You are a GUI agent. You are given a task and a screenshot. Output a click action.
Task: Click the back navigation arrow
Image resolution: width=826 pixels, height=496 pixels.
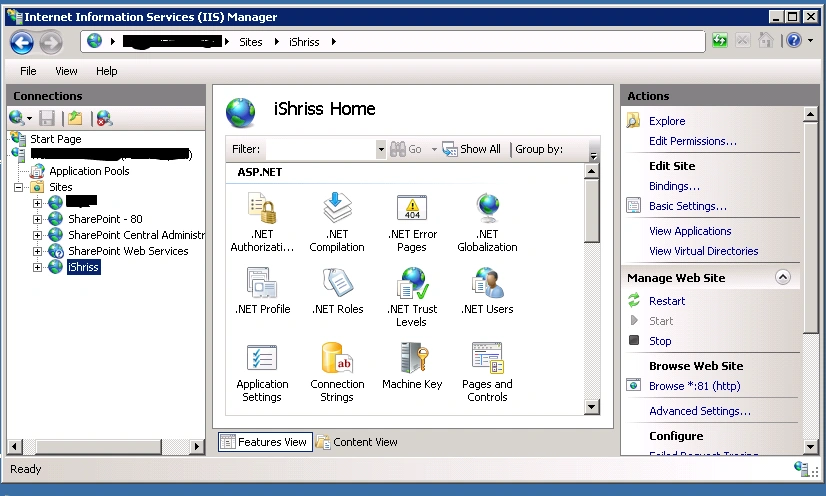click(22, 42)
